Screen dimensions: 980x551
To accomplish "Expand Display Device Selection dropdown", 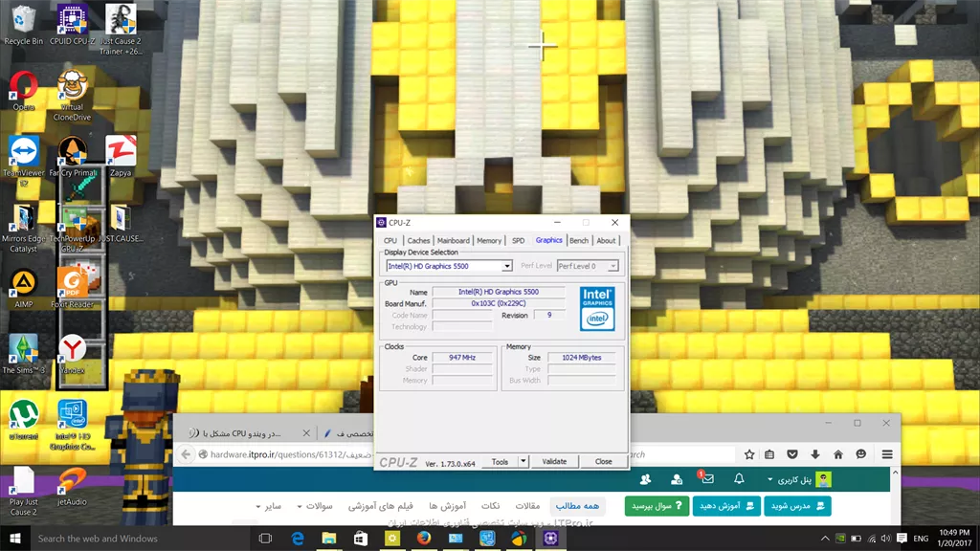I will [507, 266].
